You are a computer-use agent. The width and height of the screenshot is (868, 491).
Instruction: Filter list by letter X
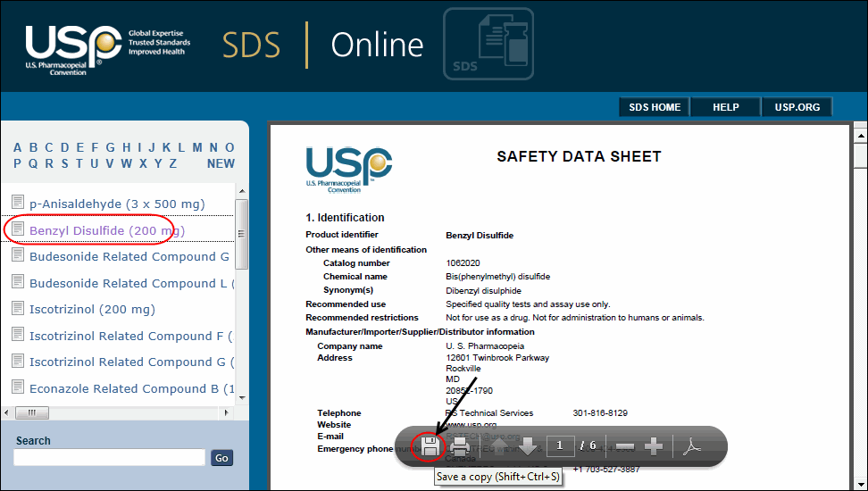(x=144, y=164)
